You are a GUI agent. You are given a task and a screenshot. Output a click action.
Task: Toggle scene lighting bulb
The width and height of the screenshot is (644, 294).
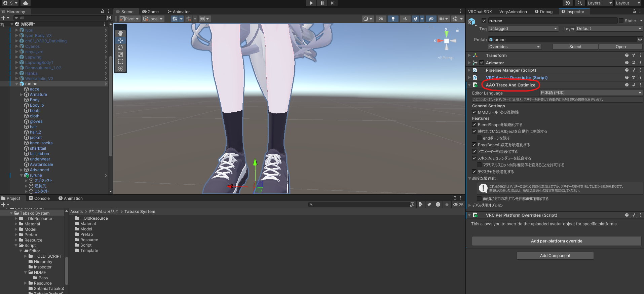point(393,19)
